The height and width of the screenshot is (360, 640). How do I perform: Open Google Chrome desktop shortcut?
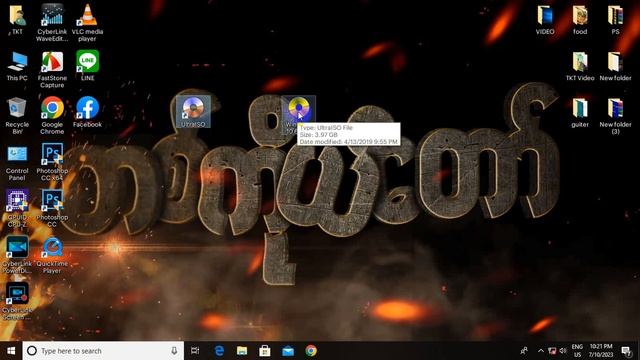coord(52,116)
